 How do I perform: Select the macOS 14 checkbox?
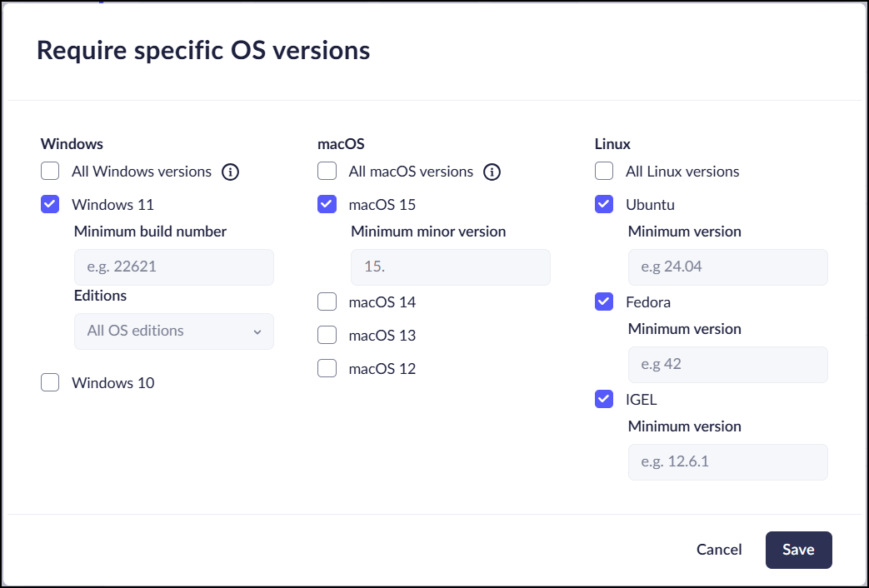[327, 302]
